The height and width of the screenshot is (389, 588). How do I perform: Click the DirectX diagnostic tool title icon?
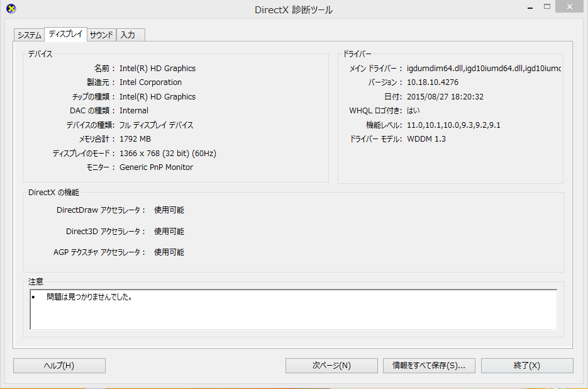pyautogui.click(x=11, y=9)
